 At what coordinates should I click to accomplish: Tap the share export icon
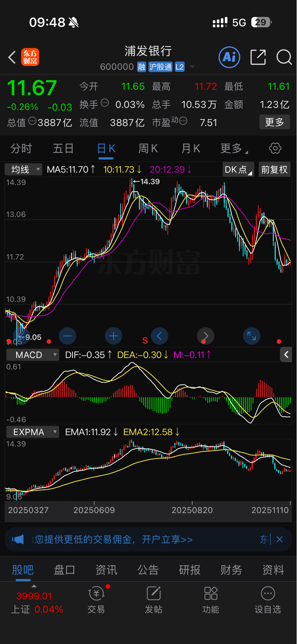(x=258, y=57)
